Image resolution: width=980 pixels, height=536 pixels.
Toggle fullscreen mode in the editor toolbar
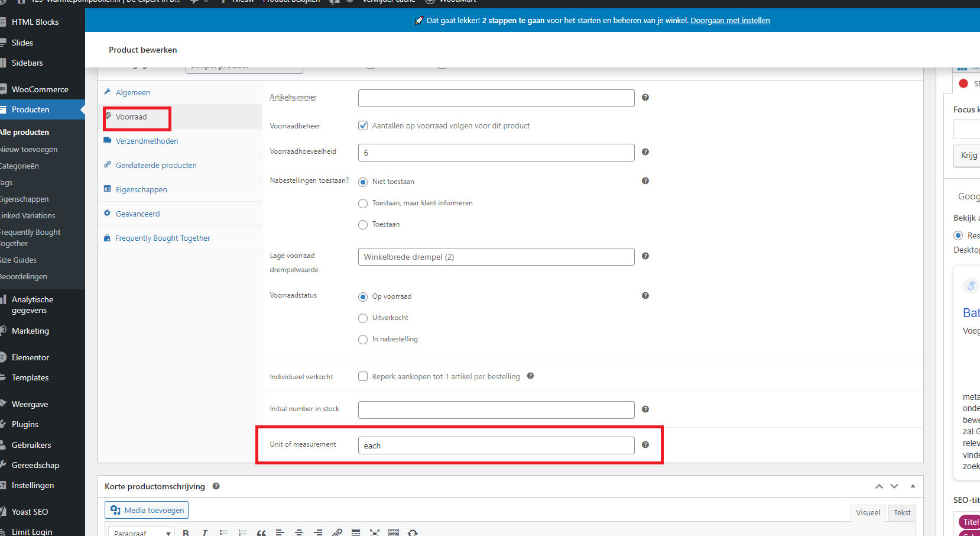coord(375,532)
